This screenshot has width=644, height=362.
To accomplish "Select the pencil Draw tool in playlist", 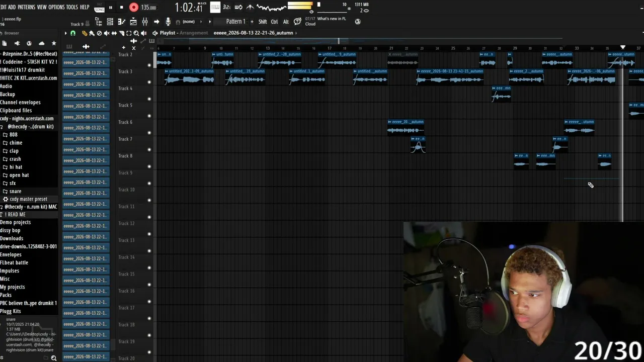I will coord(85,33).
